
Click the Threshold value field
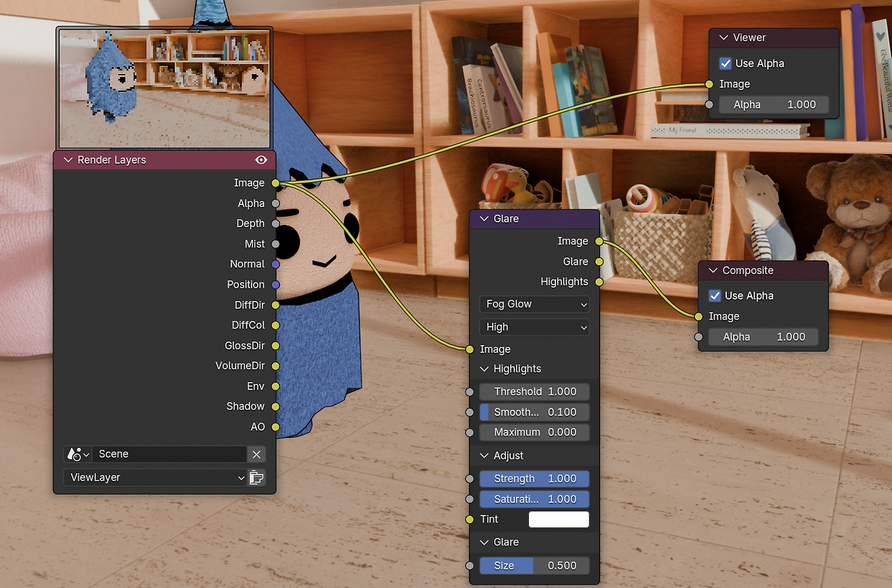(535, 392)
